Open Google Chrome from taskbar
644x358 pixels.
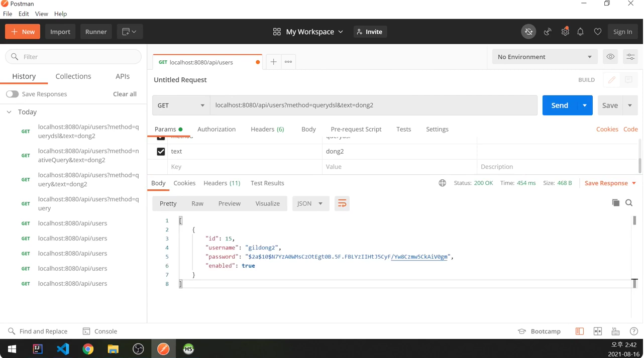pyautogui.click(x=88, y=349)
